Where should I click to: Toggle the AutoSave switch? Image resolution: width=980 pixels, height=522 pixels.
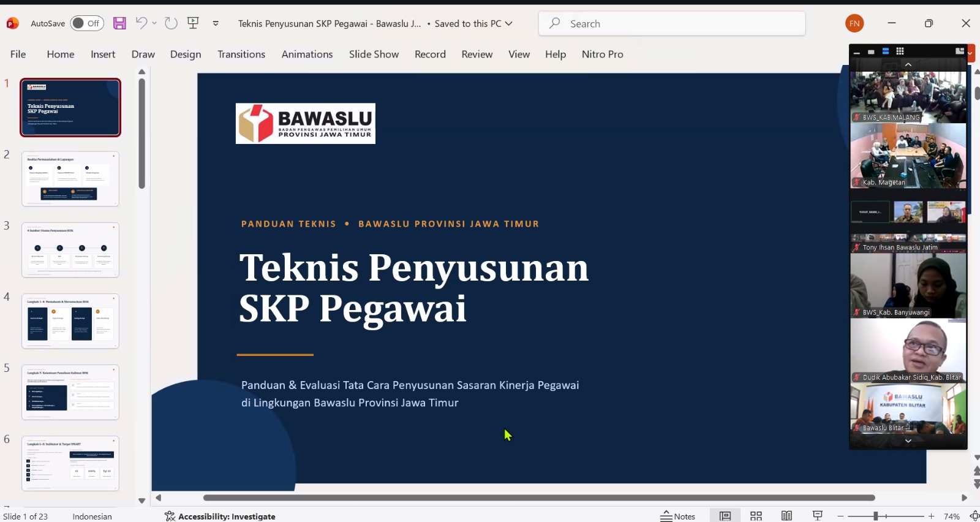87,23
